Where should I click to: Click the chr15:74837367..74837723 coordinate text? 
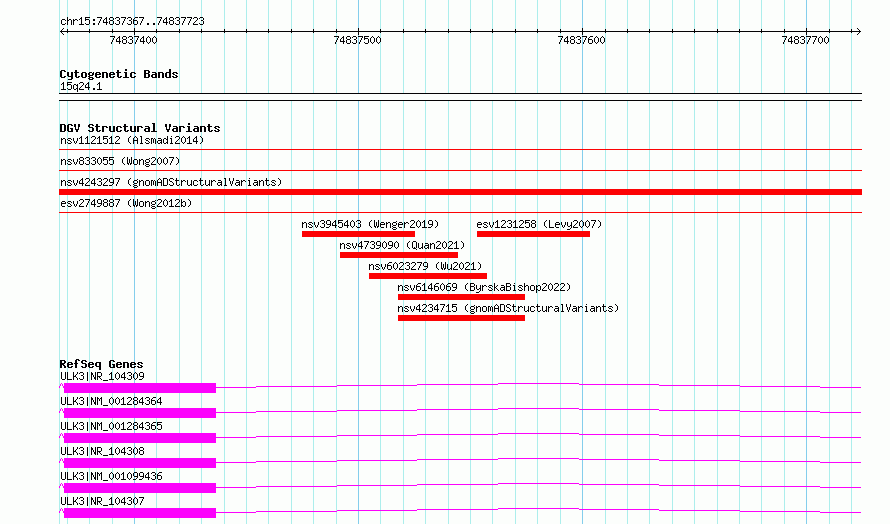tap(132, 22)
